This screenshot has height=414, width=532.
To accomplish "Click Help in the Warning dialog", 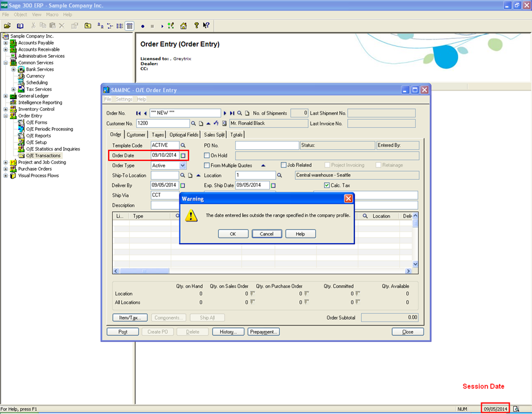I will (301, 234).
